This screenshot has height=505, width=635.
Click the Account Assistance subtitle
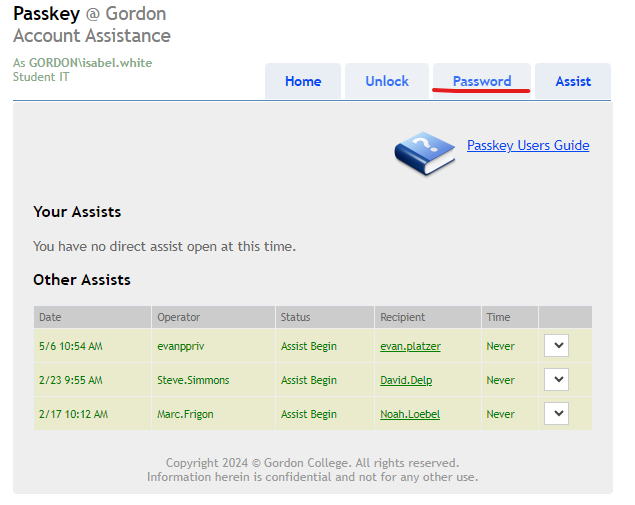92,36
